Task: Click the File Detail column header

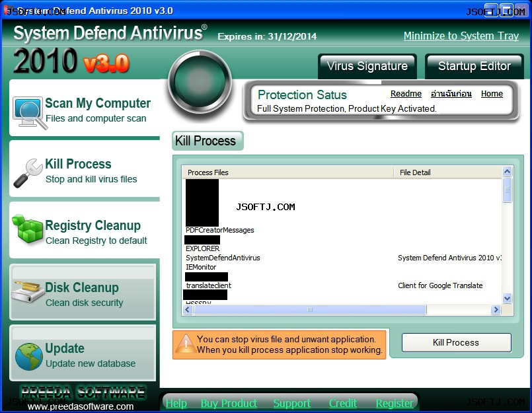Action: [x=448, y=172]
